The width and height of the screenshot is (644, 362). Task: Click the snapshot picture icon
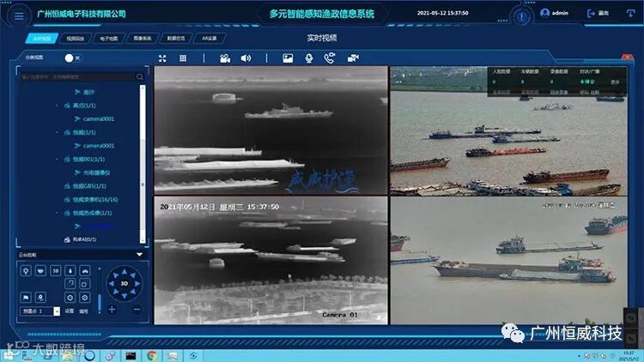click(288, 58)
